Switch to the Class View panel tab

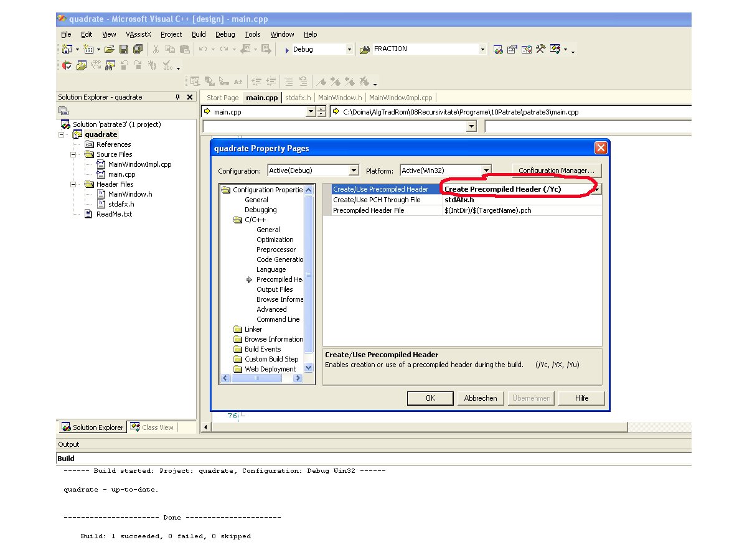153,427
